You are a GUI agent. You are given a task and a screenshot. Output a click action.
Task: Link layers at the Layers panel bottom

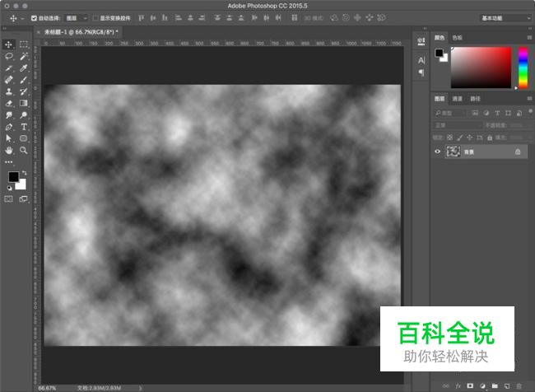(445, 386)
